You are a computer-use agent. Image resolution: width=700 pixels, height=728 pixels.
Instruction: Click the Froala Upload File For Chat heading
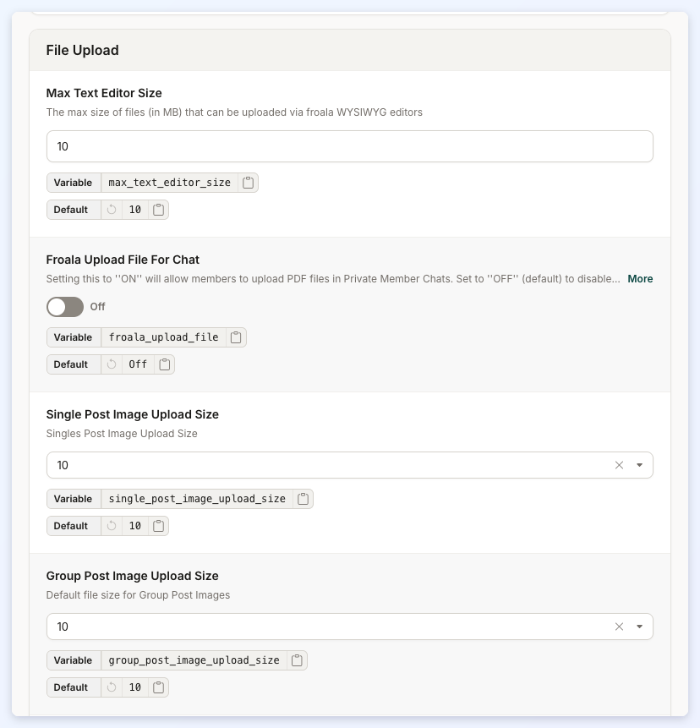coord(123,260)
